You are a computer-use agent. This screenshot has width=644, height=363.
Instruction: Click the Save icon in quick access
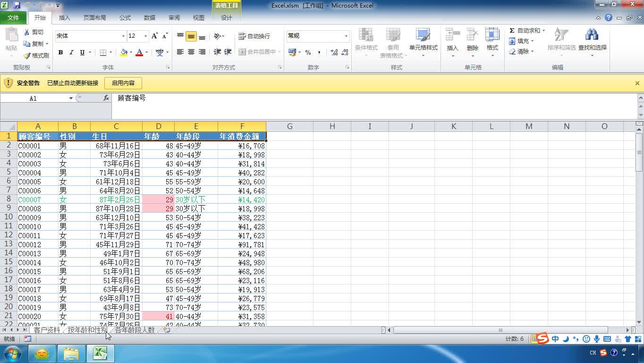point(17,6)
